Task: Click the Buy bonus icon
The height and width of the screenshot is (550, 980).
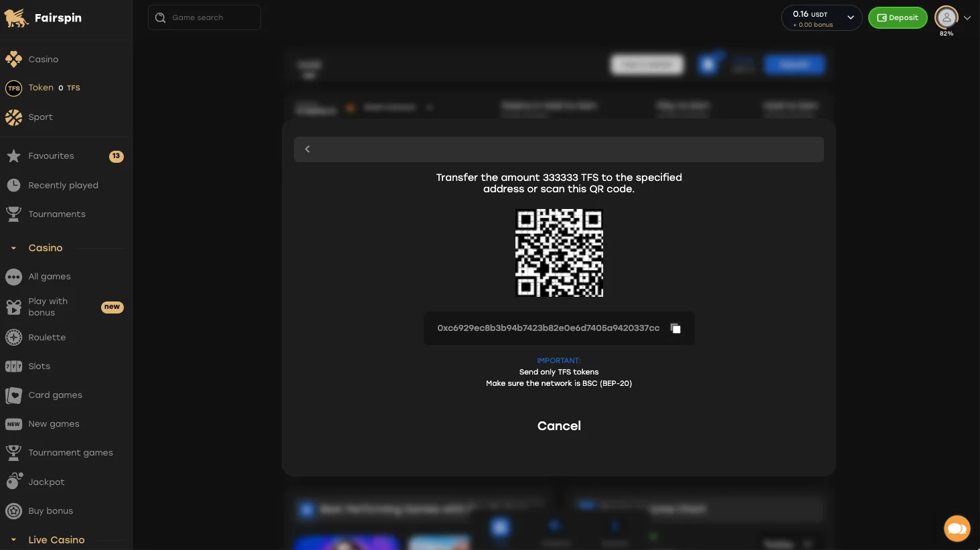Action: click(x=13, y=511)
